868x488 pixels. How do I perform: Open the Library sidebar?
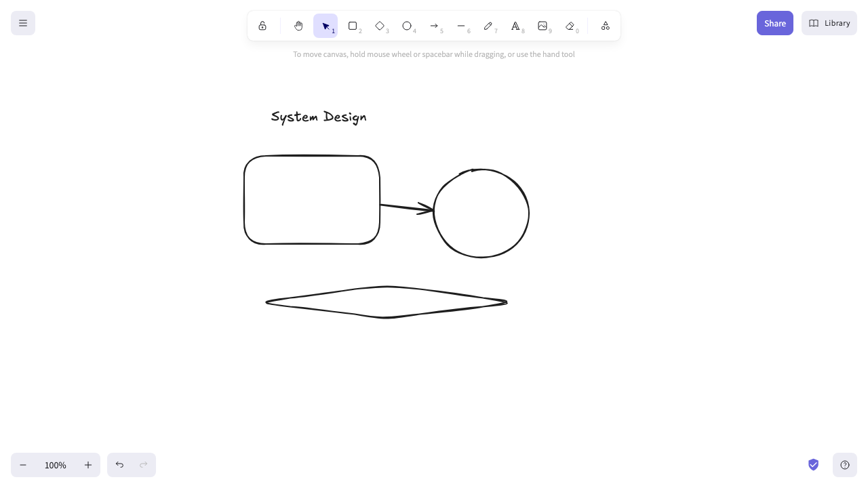(829, 23)
